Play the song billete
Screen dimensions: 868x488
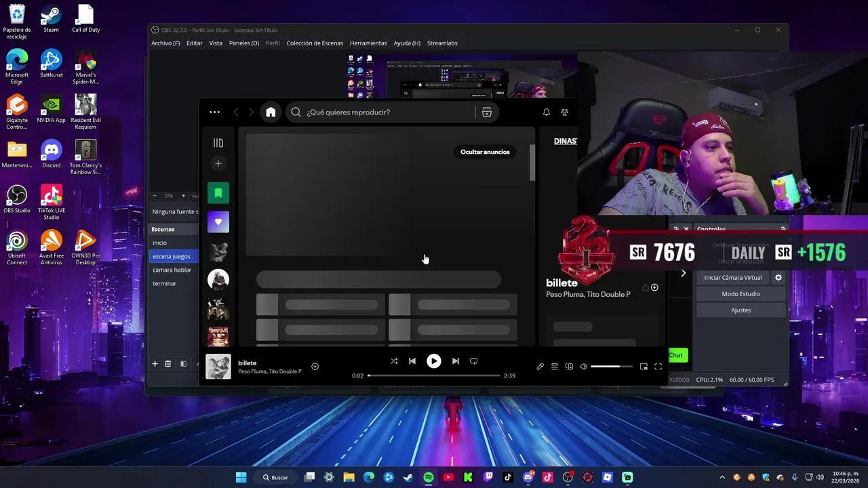pyautogui.click(x=434, y=361)
